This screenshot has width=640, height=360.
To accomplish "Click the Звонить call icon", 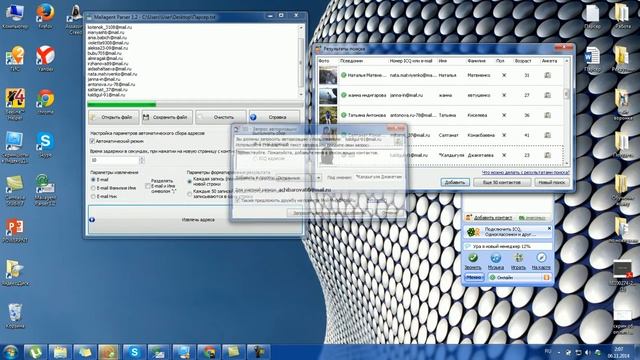I will pos(473,258).
